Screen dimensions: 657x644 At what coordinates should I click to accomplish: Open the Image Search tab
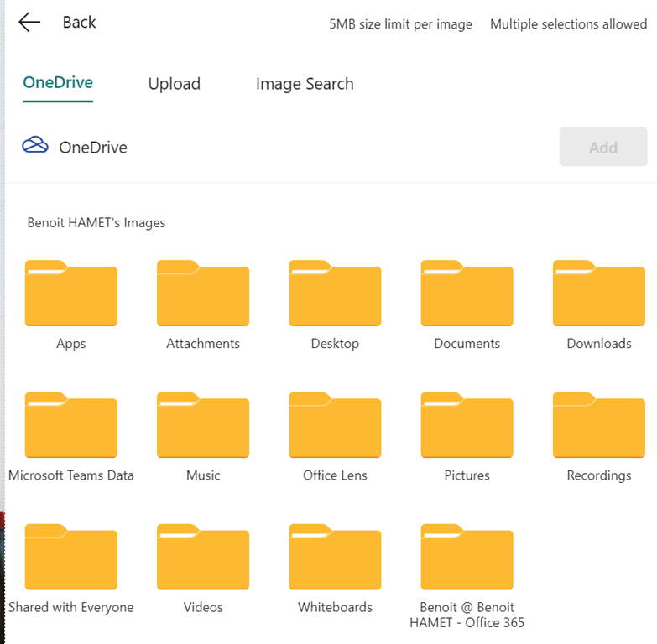coord(305,84)
